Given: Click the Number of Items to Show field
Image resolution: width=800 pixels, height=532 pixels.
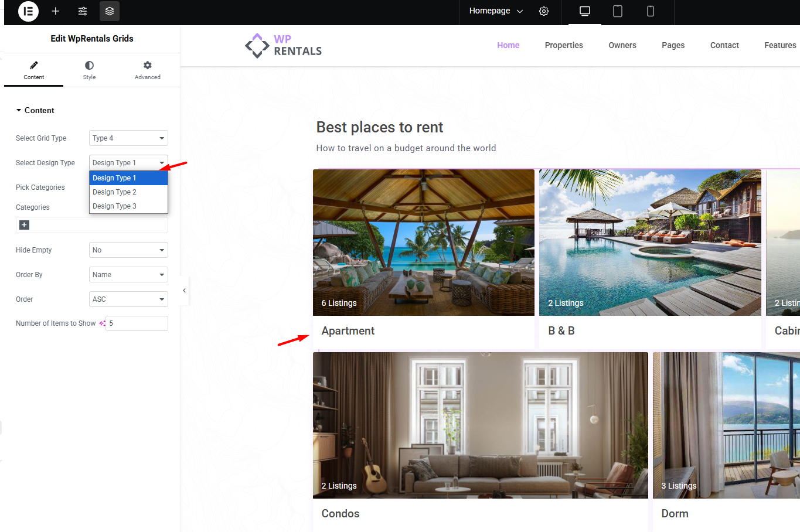Looking at the screenshot, I should 137,323.
